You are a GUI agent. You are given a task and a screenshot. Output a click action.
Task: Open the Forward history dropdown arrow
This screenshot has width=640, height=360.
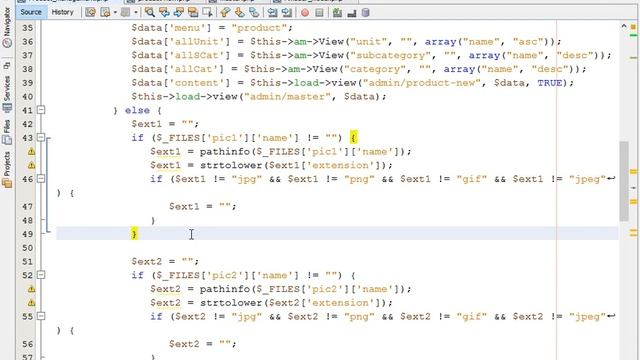point(136,12)
